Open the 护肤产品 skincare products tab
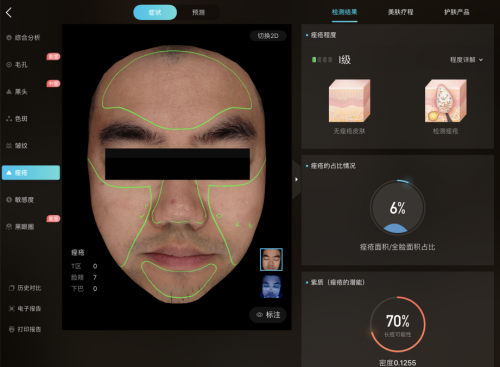This screenshot has height=367, width=500. pyautogui.click(x=457, y=12)
